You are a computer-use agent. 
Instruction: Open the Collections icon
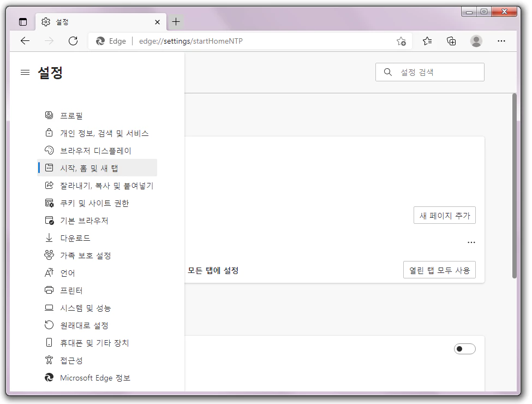coord(451,41)
